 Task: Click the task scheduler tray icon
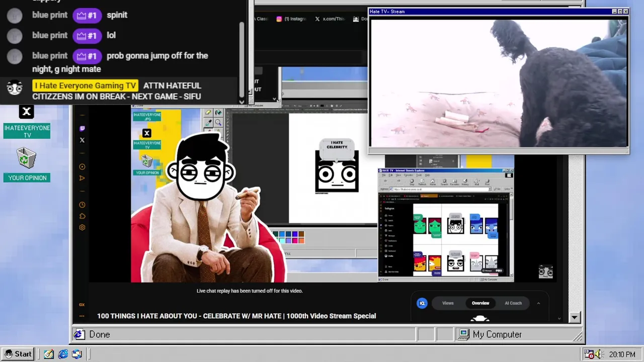[589, 354]
